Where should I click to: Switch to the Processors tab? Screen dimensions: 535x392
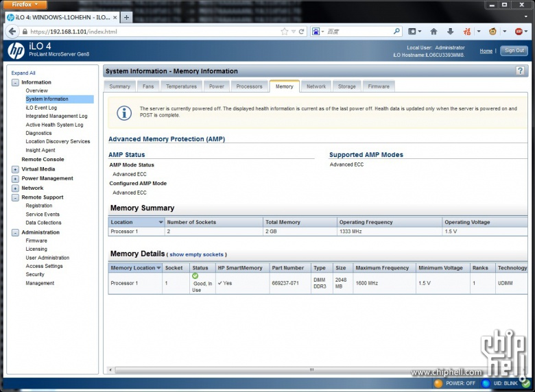tap(249, 86)
